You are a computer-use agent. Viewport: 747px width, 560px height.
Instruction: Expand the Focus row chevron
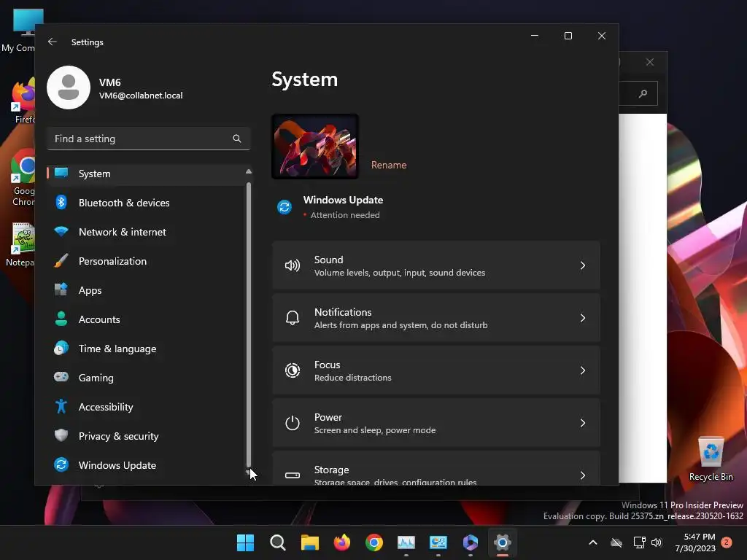pyautogui.click(x=583, y=370)
